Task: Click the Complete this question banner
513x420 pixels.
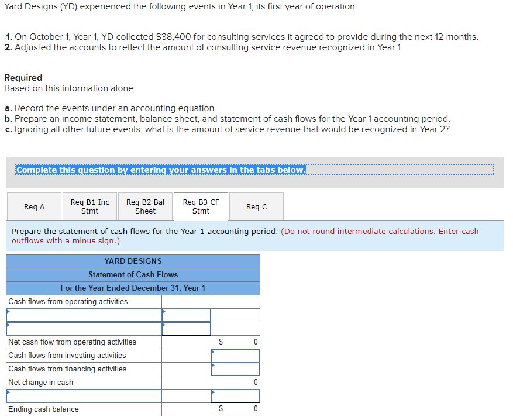Action: coord(159,170)
